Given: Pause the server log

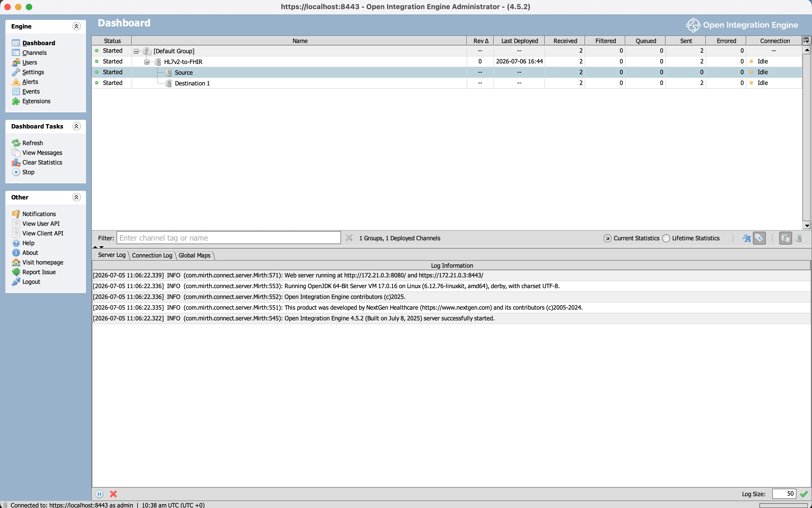Looking at the screenshot, I should point(99,494).
